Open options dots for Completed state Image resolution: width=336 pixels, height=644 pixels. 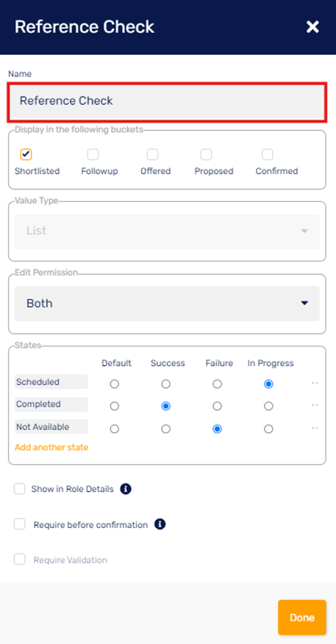(315, 405)
